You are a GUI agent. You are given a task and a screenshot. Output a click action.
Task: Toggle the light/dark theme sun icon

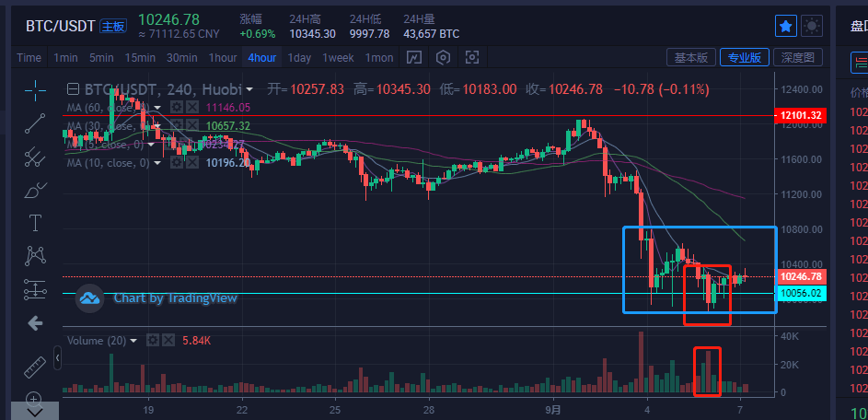click(812, 26)
